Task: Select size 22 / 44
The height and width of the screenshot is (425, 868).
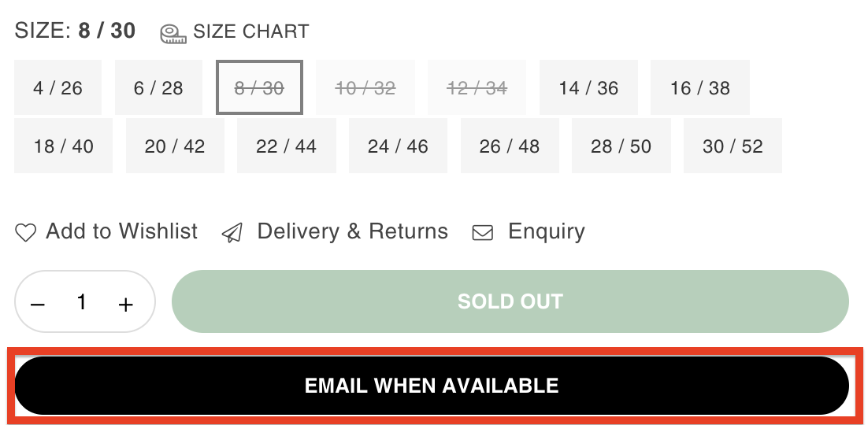Action: tap(286, 146)
